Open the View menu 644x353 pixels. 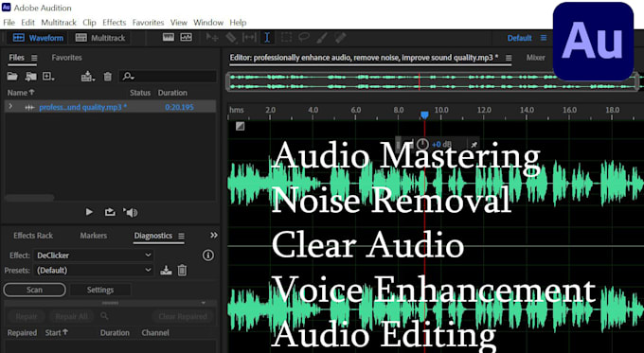179,22
